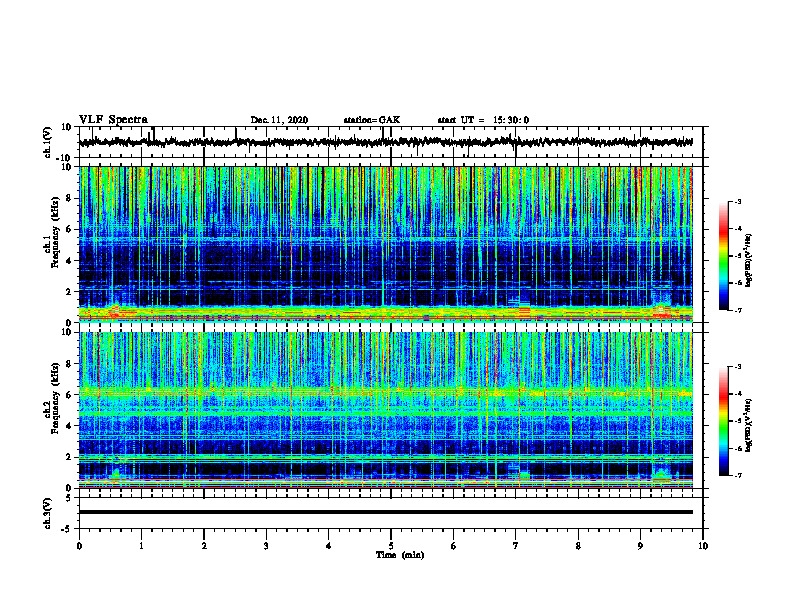Click the ch.2 color bar log(PSD) label
Viewport: 792px width, 612px height.
pyautogui.click(x=749, y=426)
